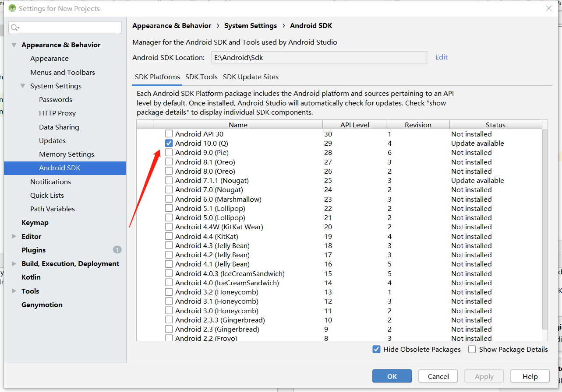
Task: Expand the Build, Execution, Deployment node
Action: click(14, 263)
